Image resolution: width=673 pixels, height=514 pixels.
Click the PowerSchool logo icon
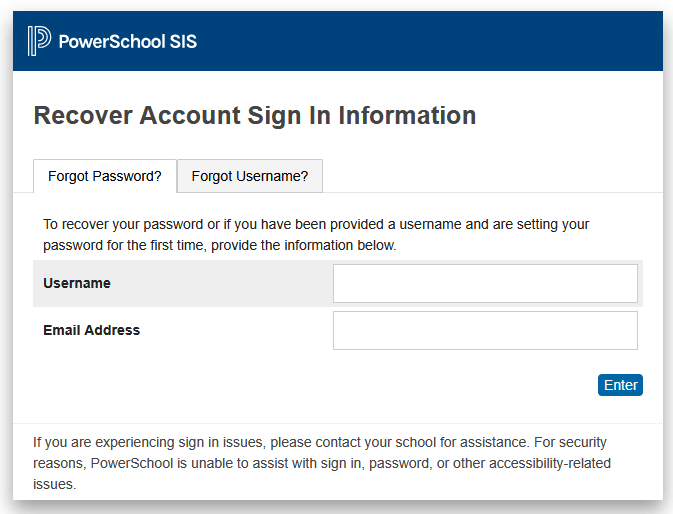tap(39, 41)
